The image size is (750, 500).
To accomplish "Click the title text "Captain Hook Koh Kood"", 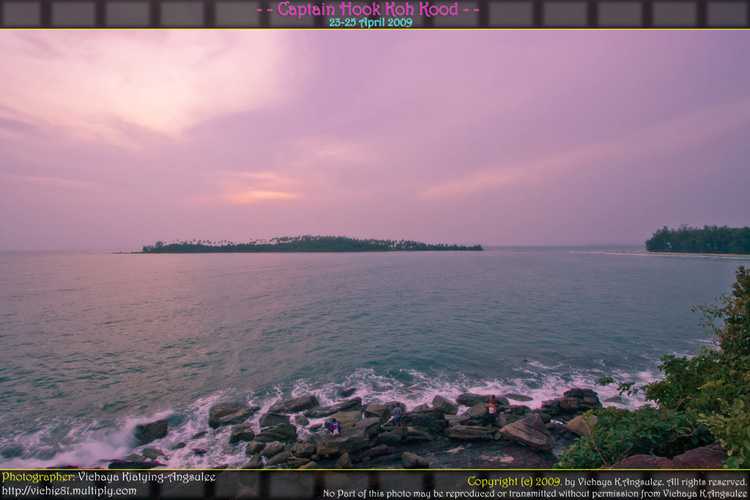I will point(367,9).
